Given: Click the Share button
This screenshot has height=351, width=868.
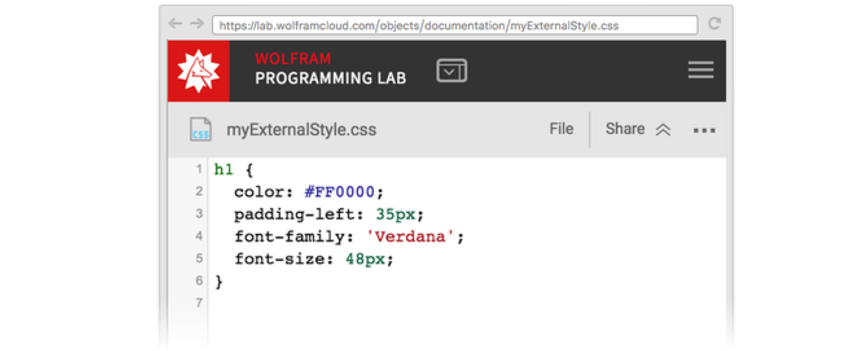Looking at the screenshot, I should (x=624, y=129).
